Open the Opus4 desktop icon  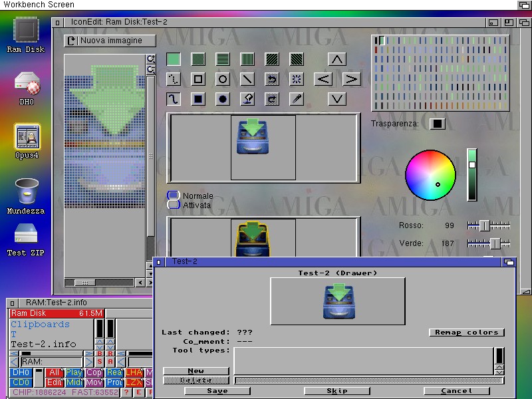coord(27,141)
